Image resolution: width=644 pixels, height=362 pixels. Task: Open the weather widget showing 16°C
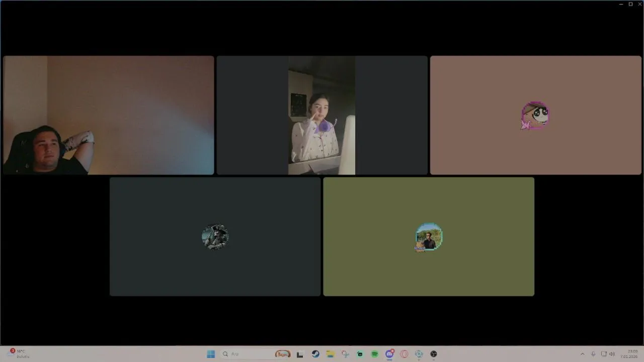coord(19,353)
